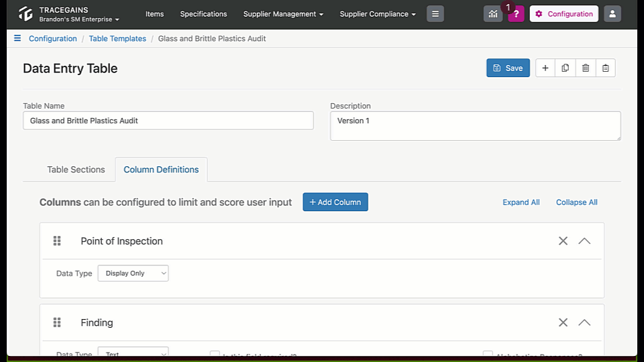Open the analytics chart icon
This screenshot has width=644, height=362.
click(x=493, y=14)
